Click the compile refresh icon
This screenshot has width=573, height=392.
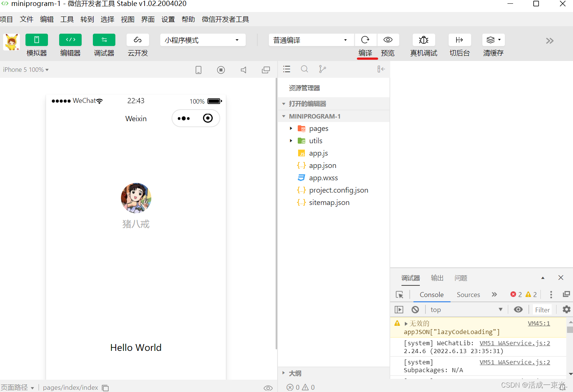click(365, 40)
